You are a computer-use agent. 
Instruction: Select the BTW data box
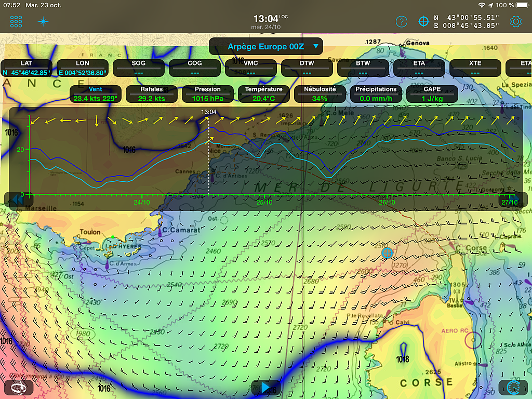(x=363, y=68)
